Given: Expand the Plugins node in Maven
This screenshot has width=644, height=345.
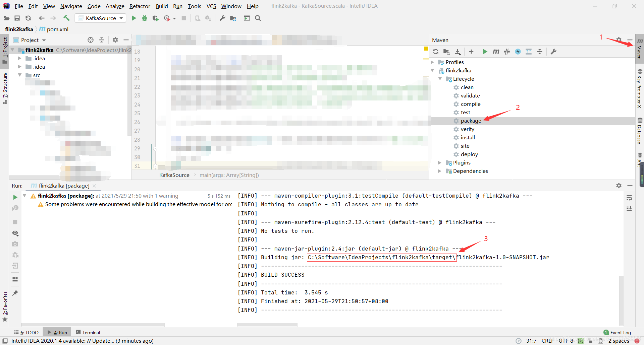Looking at the screenshot, I should coord(439,163).
